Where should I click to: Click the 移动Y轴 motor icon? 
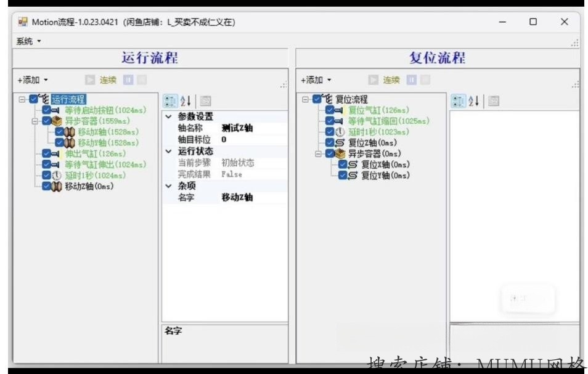70,143
